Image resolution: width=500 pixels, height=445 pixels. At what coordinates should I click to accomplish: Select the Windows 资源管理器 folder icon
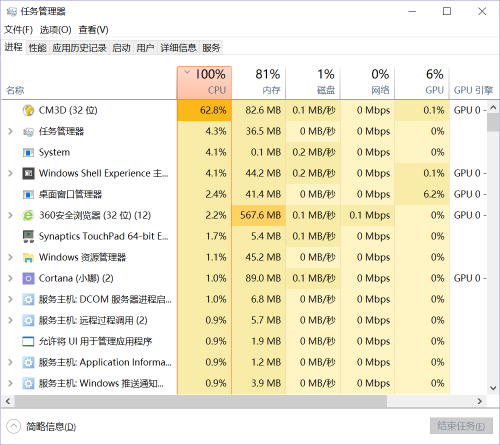click(x=28, y=258)
